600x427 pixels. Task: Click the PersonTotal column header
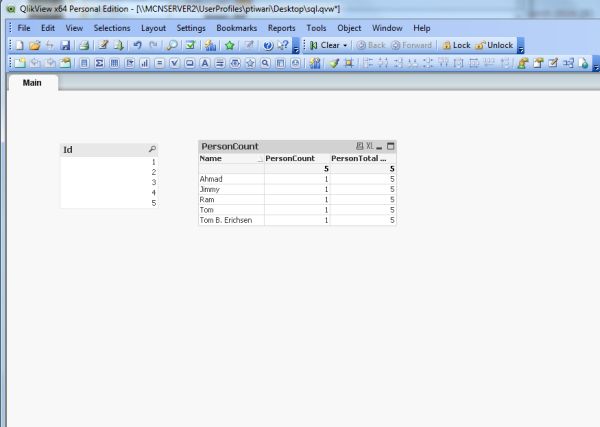coord(363,158)
